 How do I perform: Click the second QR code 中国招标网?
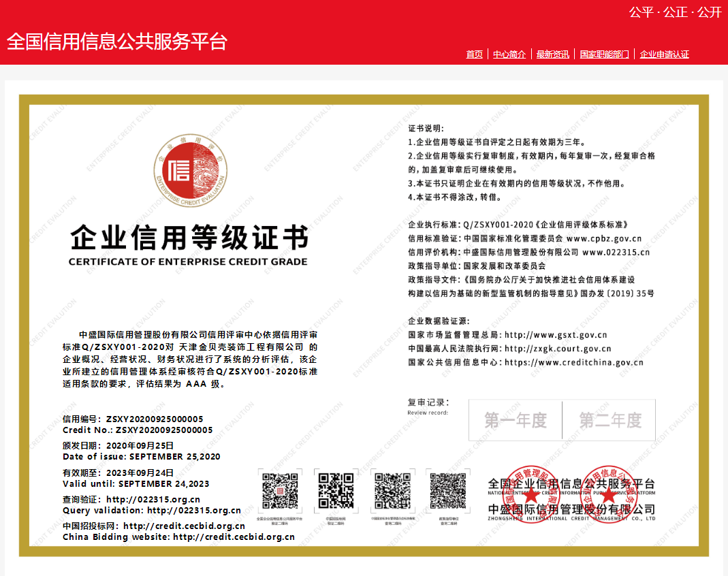tap(336, 490)
